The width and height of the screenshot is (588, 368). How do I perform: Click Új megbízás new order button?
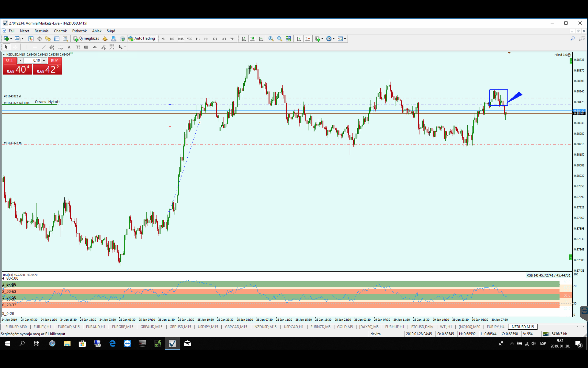click(x=87, y=38)
